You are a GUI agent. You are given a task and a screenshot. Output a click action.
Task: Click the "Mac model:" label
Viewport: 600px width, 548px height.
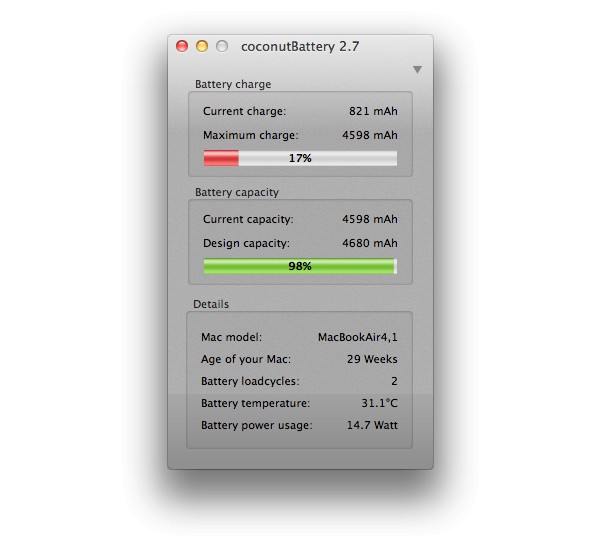[x=232, y=337]
